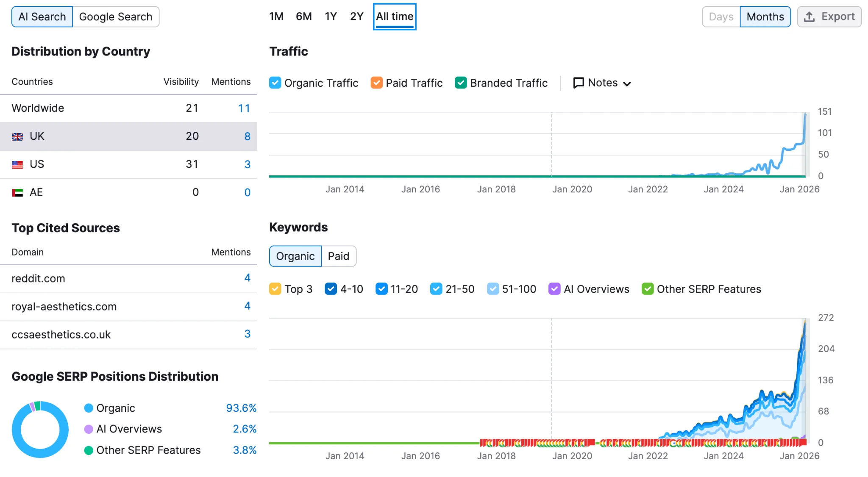Select the 2Y time range
This screenshot has height=477, width=868.
(357, 17)
